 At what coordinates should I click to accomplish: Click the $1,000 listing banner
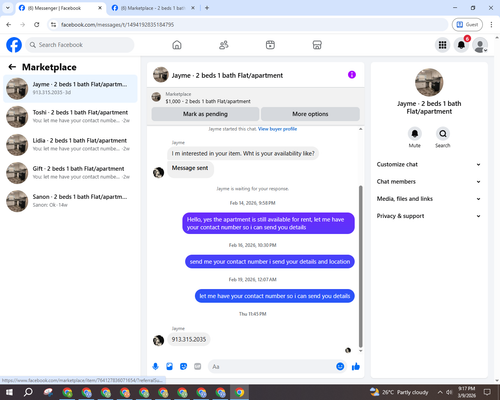(256, 98)
